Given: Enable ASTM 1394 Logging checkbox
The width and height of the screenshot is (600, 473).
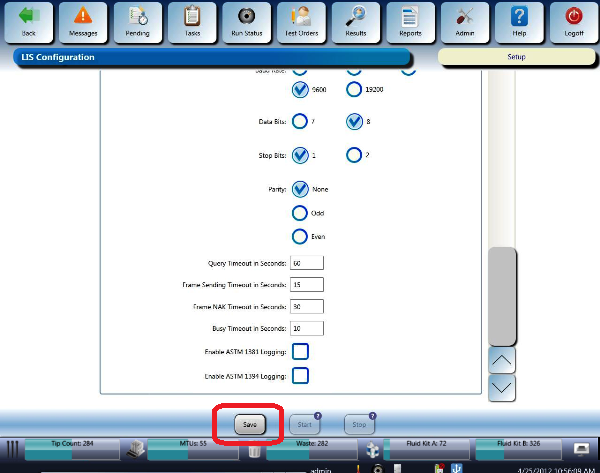Looking at the screenshot, I should [x=300, y=375].
